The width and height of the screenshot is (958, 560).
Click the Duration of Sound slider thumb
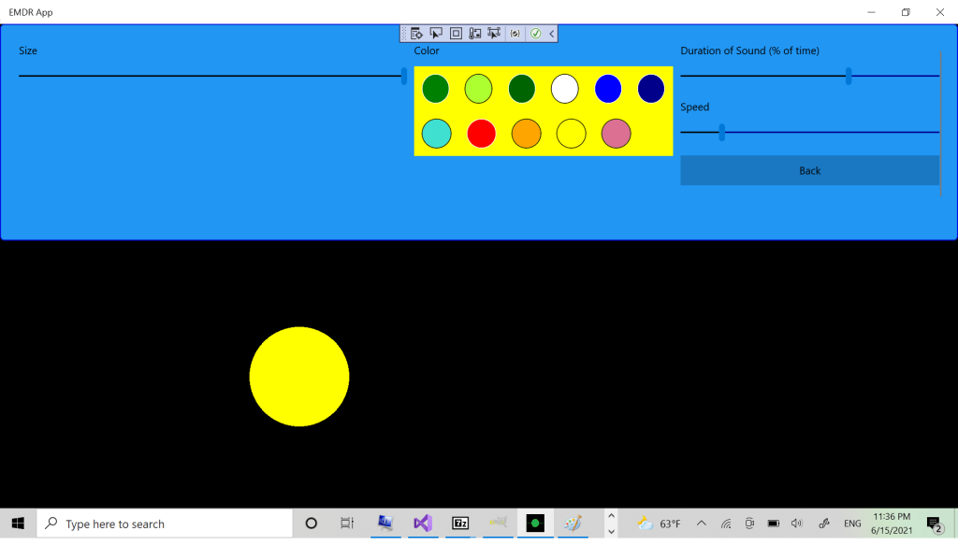(849, 77)
